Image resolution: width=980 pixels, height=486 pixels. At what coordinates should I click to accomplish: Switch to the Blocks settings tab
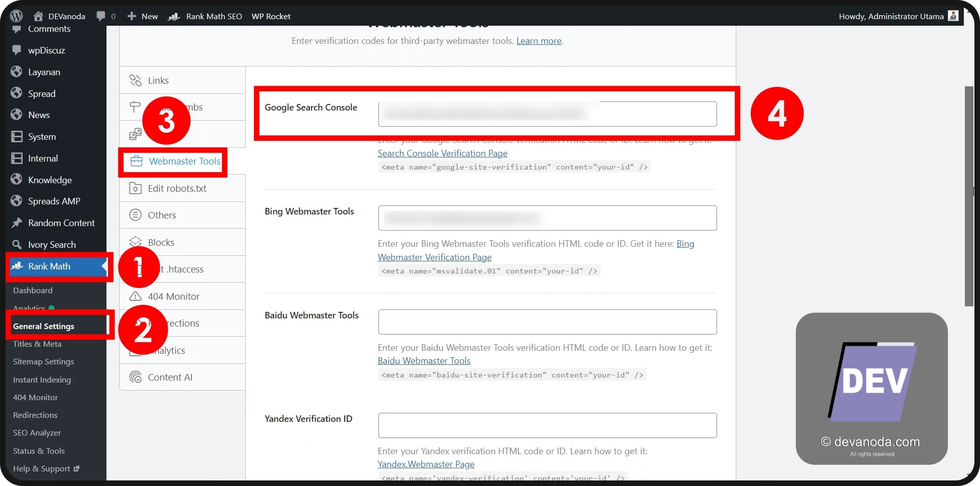pos(182,242)
